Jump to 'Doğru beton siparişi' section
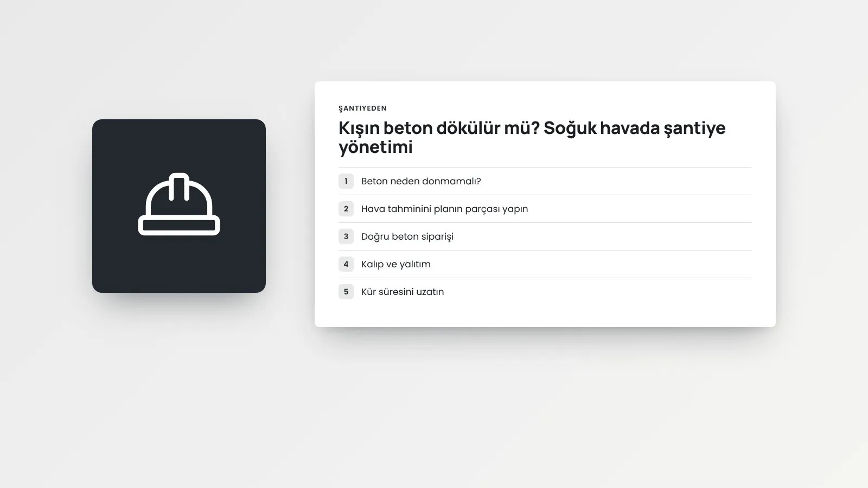 coord(407,236)
